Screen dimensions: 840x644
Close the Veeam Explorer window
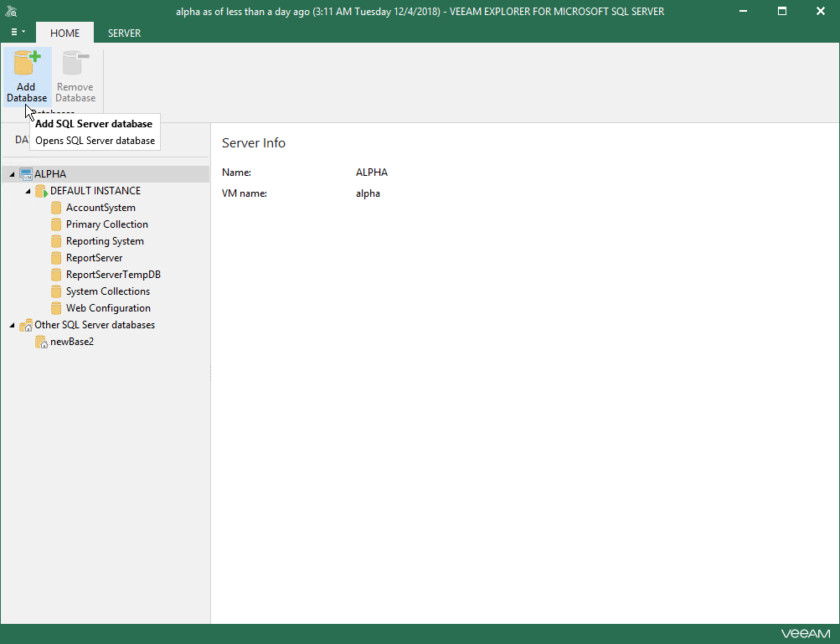(x=821, y=11)
